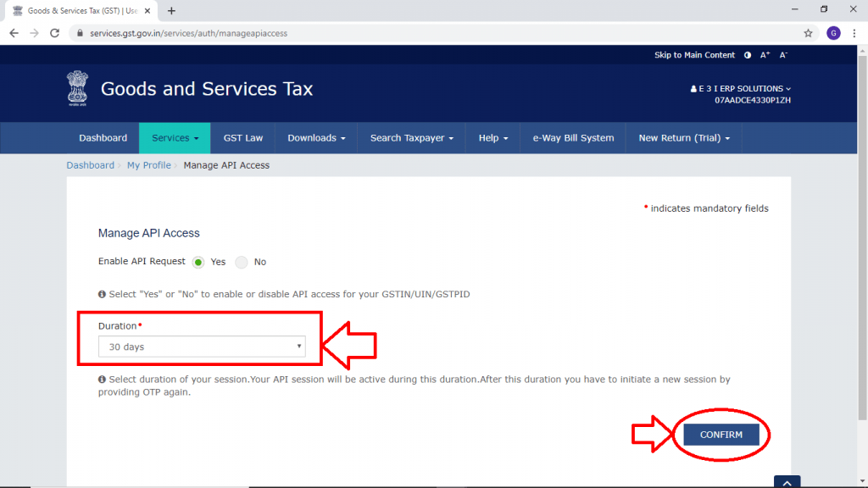Screen dimensions: 868x488
Task: Click the CONFIRM button
Action: [721, 435]
